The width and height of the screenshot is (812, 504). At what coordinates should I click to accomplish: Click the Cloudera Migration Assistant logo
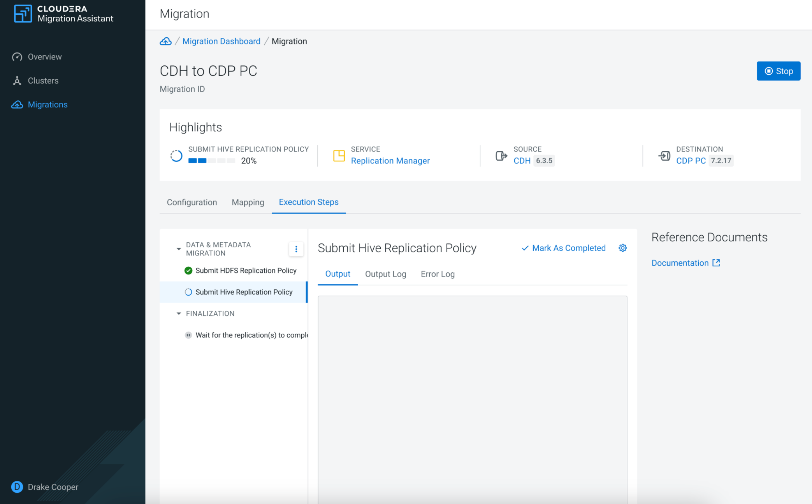63,14
